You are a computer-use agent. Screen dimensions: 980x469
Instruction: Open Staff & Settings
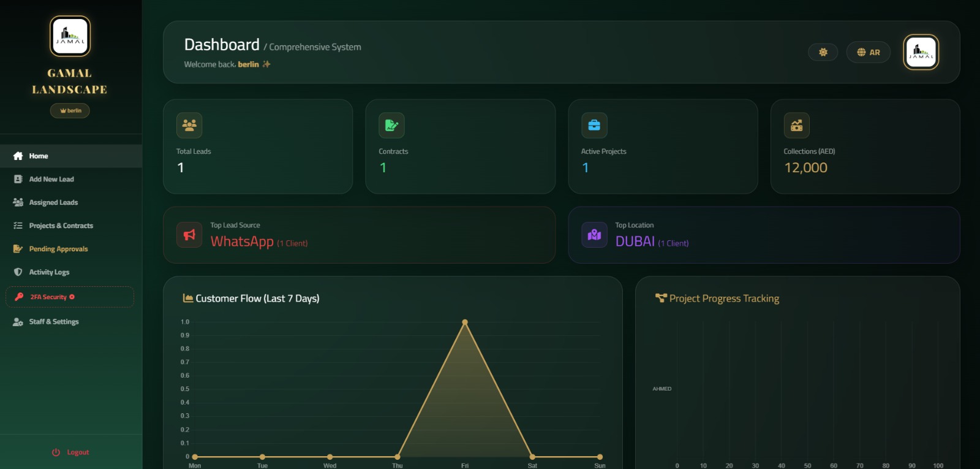pos(71,321)
